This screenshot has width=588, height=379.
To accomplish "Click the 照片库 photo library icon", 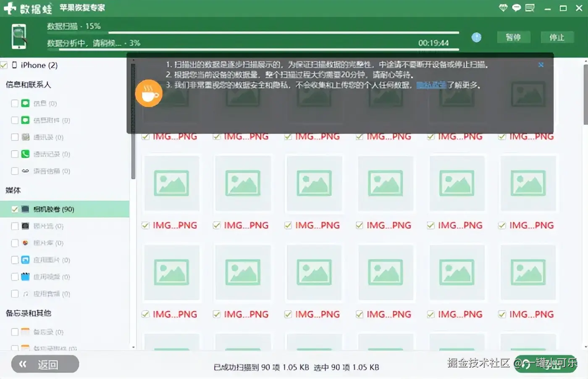I will 25,243.
